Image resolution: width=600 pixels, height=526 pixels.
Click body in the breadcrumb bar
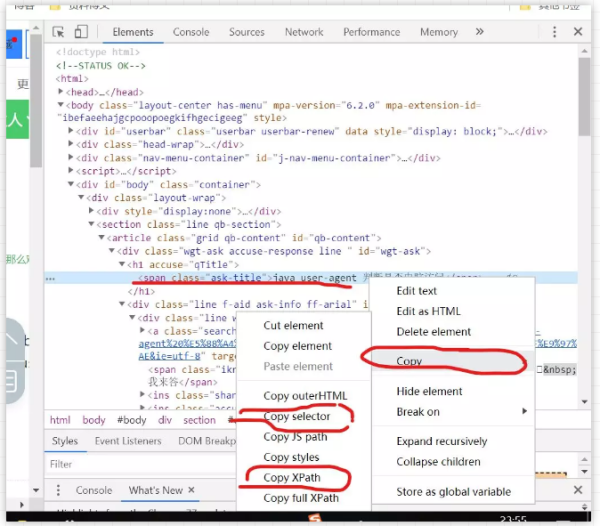94,420
